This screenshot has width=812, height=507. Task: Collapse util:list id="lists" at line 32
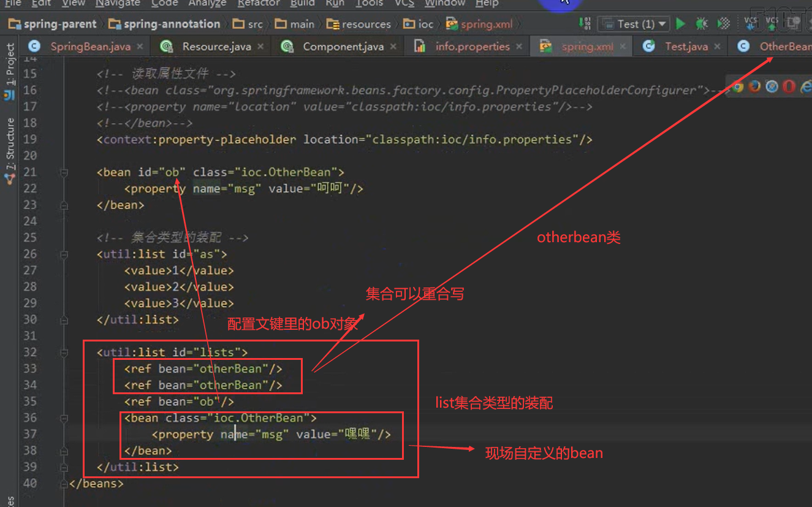click(64, 353)
